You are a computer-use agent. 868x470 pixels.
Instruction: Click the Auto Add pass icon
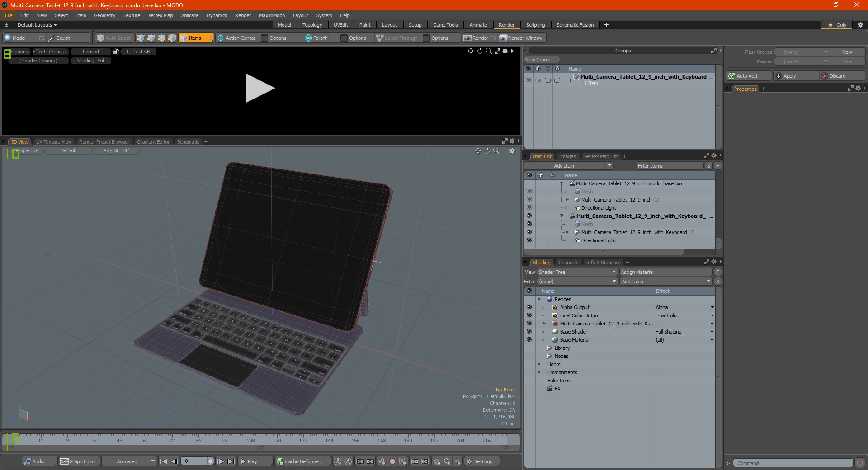tap(731, 76)
